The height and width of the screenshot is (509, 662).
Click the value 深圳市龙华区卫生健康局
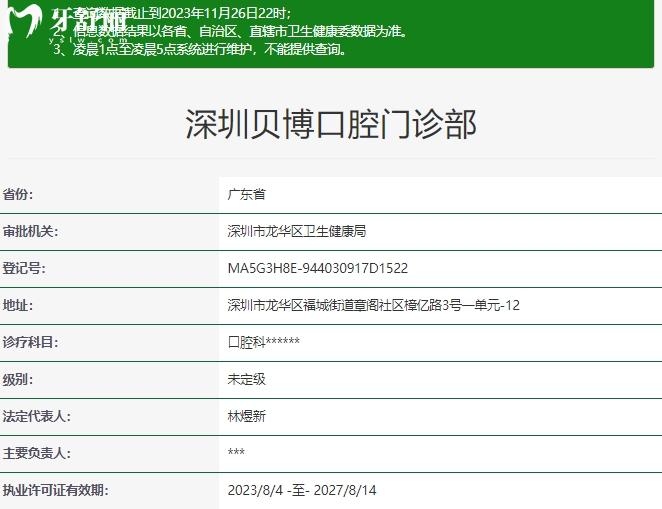click(x=297, y=231)
